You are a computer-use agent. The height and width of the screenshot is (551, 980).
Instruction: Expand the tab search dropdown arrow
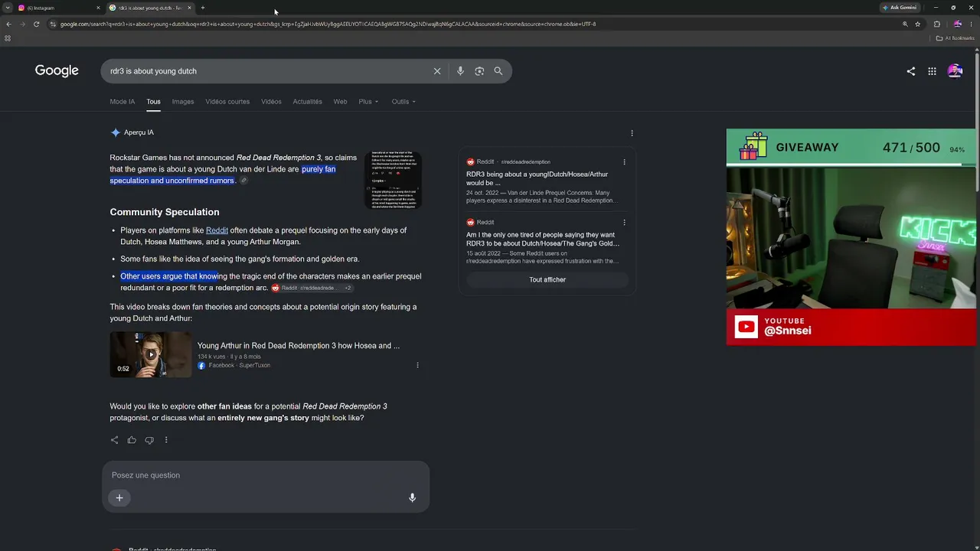8,8
